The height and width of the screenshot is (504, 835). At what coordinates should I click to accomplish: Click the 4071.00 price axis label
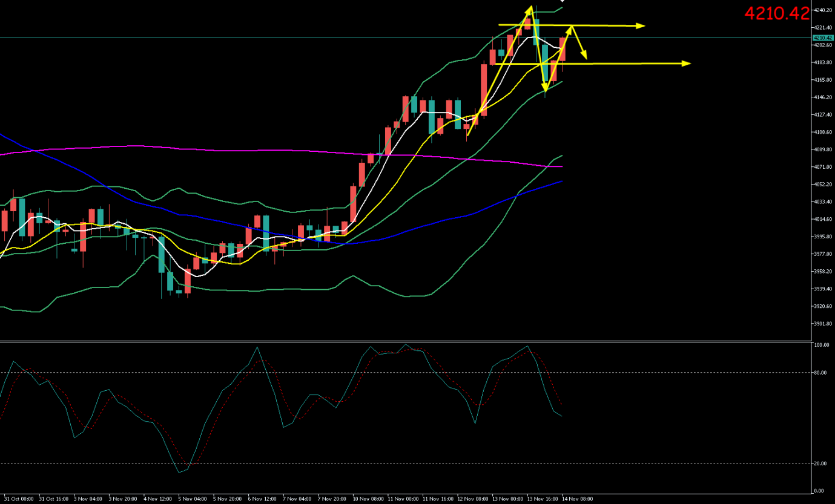(x=823, y=167)
